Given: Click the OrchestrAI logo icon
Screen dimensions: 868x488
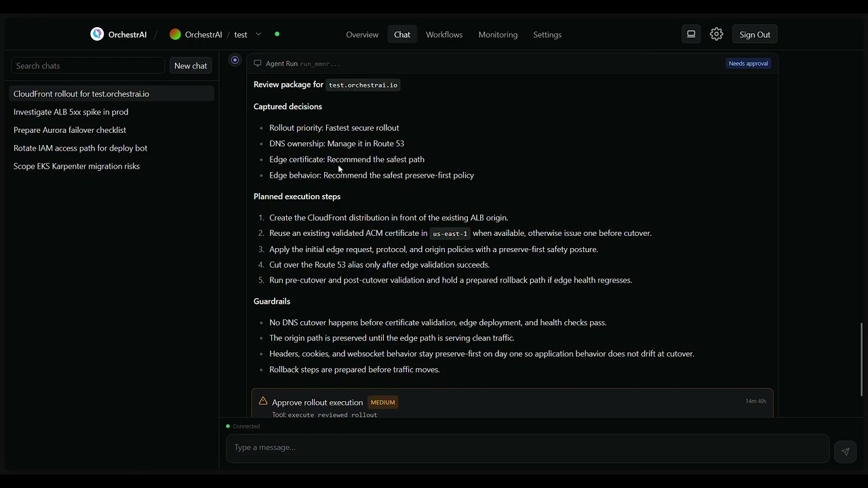Looking at the screenshot, I should [x=97, y=34].
